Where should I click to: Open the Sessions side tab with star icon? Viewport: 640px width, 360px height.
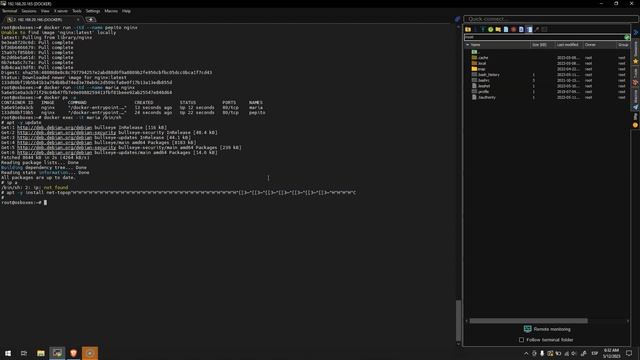[636, 52]
